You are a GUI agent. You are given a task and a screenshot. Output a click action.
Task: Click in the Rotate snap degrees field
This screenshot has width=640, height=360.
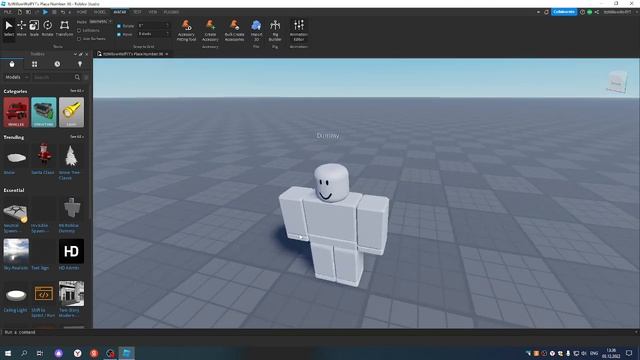tap(153, 26)
